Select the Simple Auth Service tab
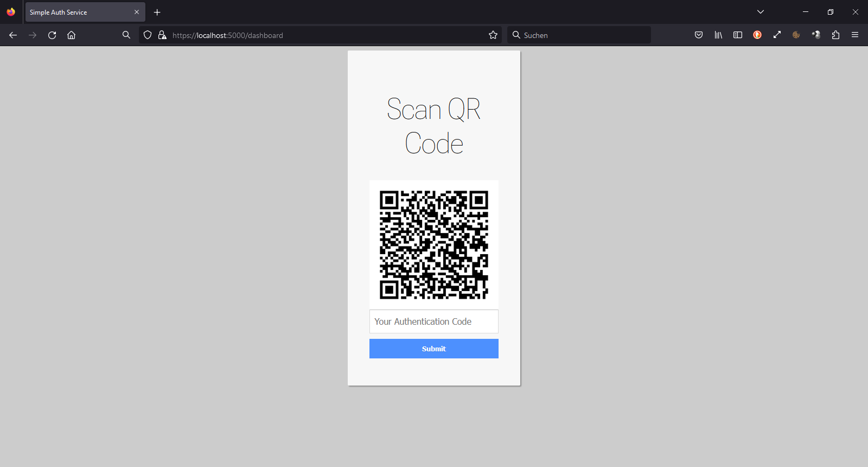Viewport: 868px width, 467px height. click(85, 12)
